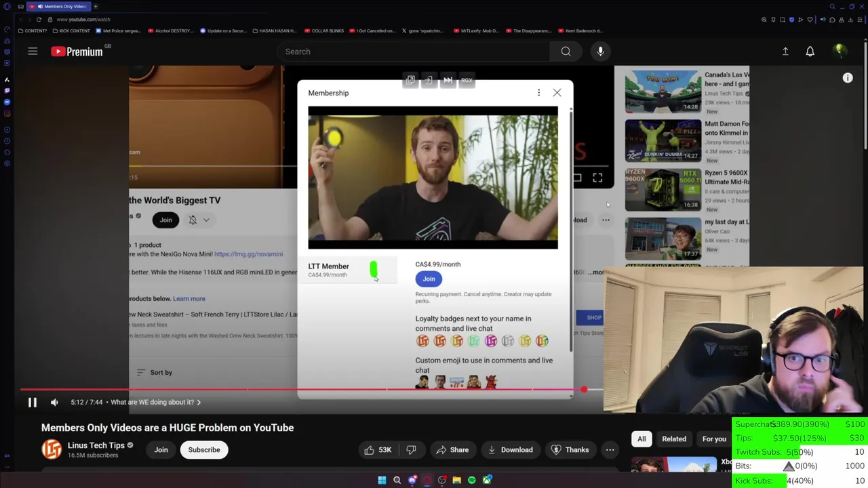Start voice search with the microphone
This screenshot has width=868, height=488.
pos(600,52)
